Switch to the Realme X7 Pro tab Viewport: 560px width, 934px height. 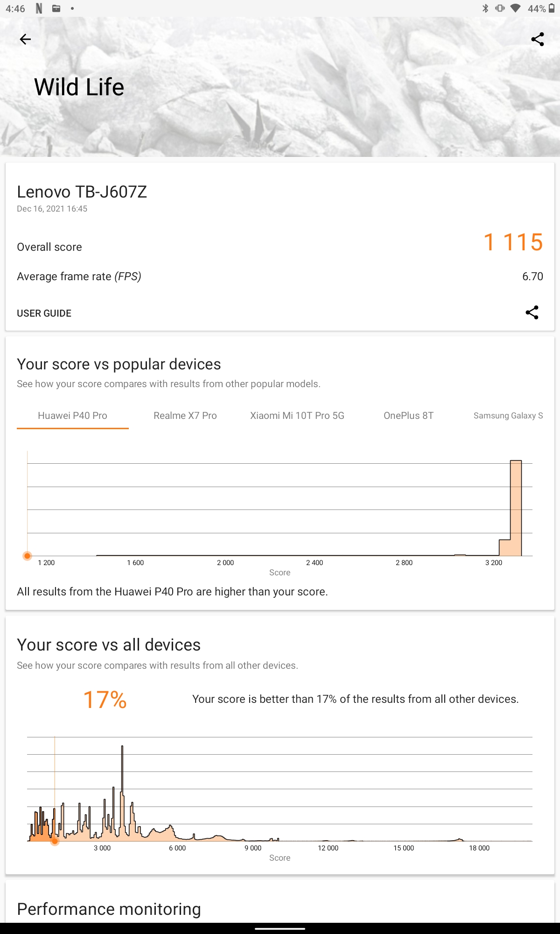coord(185,416)
